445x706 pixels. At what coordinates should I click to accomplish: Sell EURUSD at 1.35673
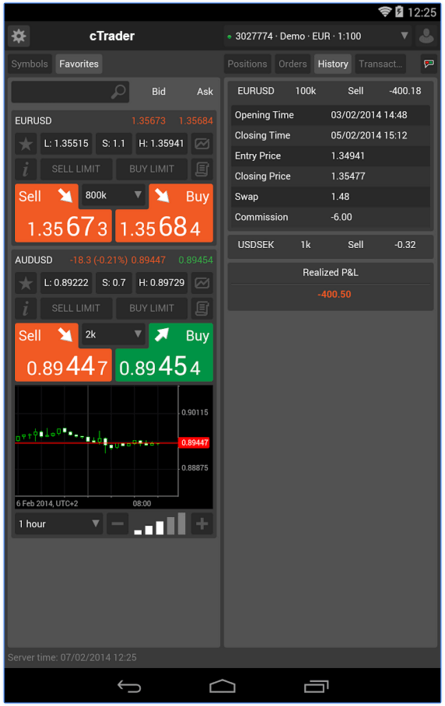[x=63, y=213]
